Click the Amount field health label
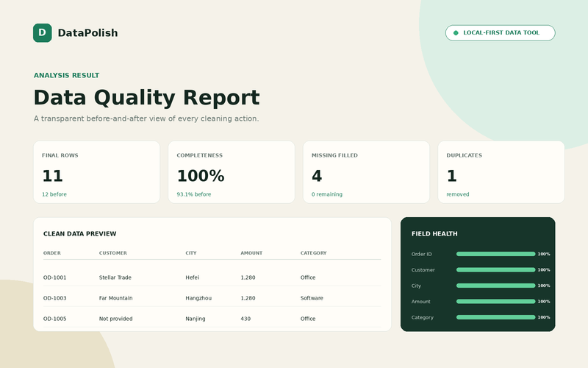 [420, 302]
